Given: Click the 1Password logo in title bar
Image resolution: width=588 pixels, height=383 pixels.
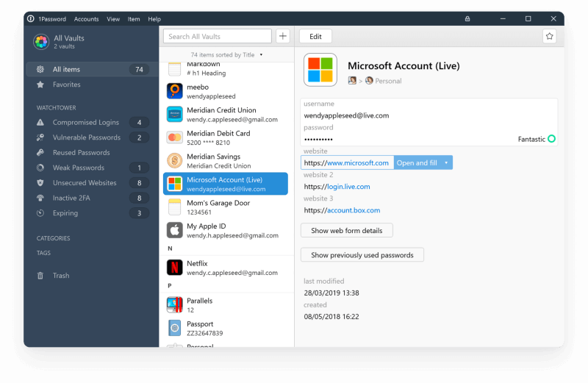Looking at the screenshot, I should [31, 19].
